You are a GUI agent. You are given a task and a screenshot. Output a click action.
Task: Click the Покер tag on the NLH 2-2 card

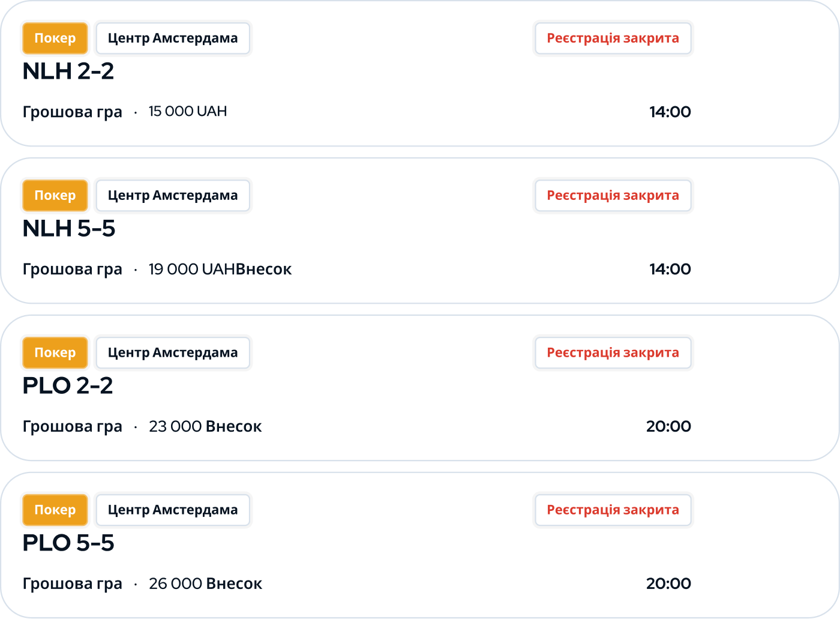[55, 38]
